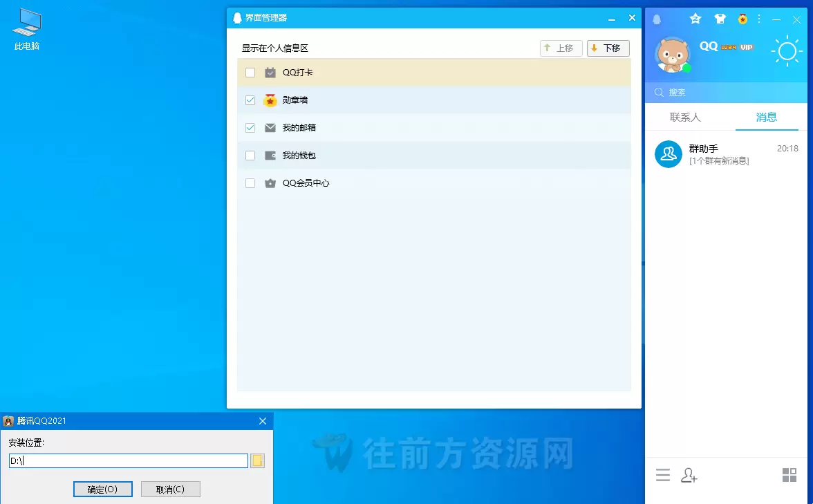Tick the 我的钱包 checkbox
This screenshot has height=504, width=813.
250,156
